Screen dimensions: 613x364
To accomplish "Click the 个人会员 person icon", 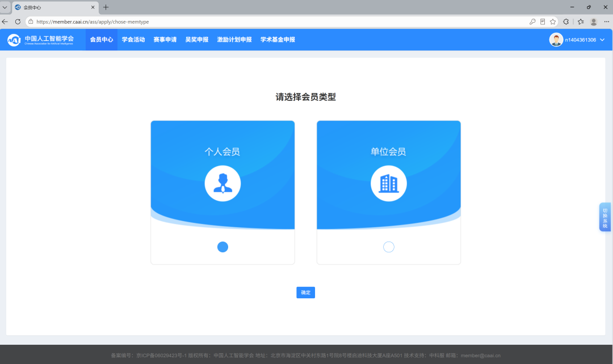I will [x=222, y=184].
